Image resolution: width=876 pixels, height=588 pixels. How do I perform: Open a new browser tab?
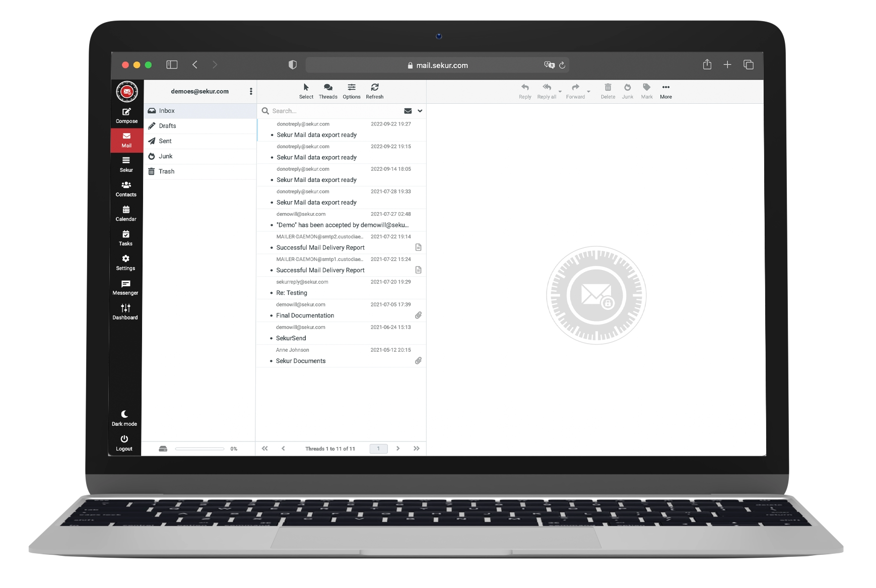(x=727, y=64)
